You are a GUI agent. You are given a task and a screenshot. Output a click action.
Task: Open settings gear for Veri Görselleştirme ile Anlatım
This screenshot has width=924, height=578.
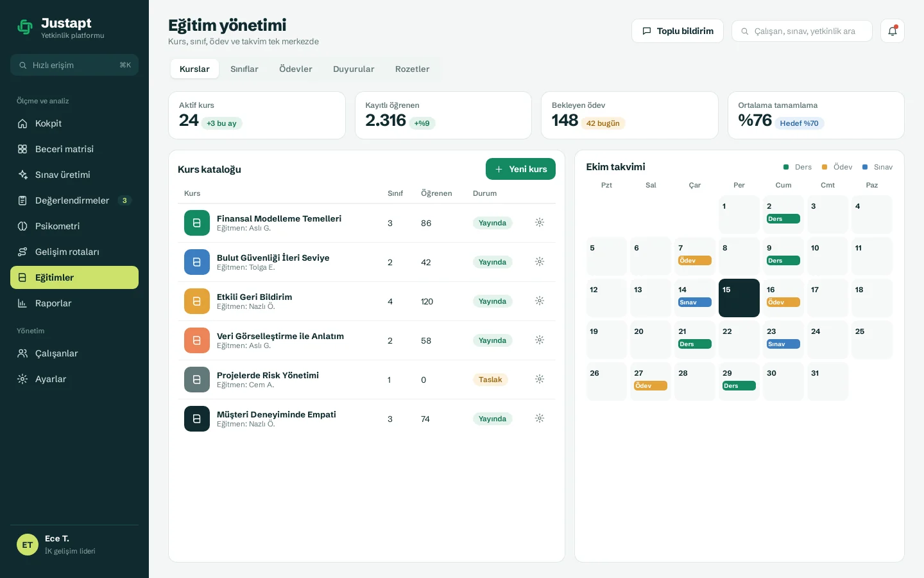(540, 340)
